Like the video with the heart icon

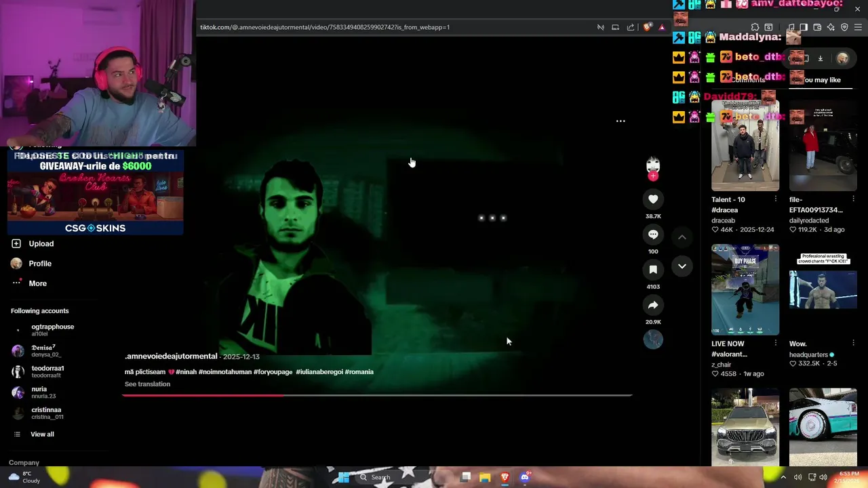(653, 199)
